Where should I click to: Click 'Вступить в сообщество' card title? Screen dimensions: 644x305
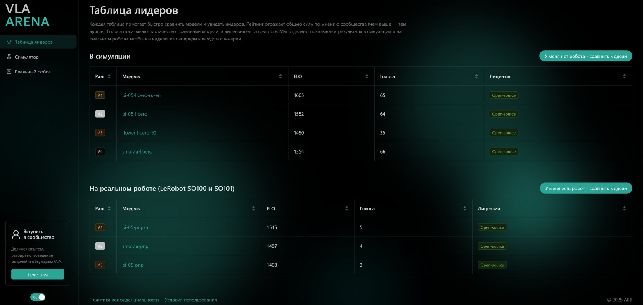click(x=39, y=234)
